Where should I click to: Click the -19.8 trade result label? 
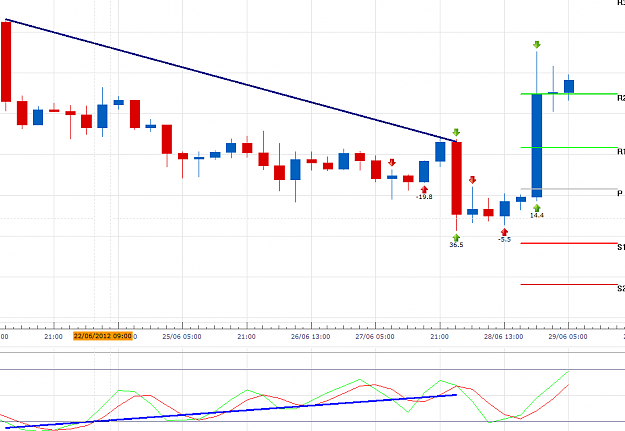click(424, 197)
